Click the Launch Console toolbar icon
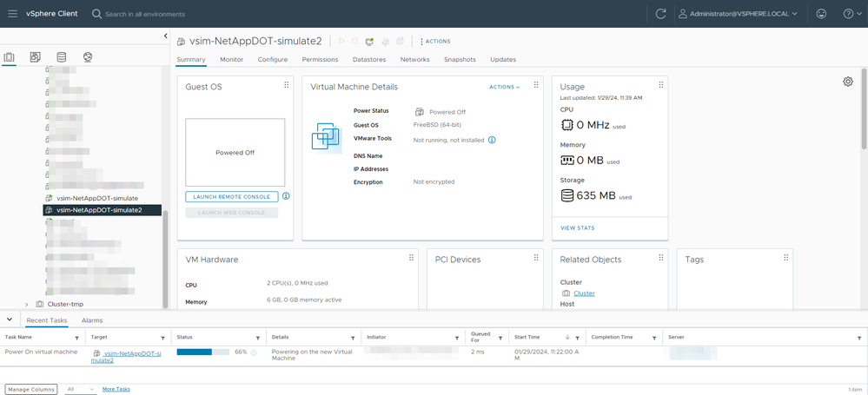This screenshot has height=395, width=868. pos(369,41)
